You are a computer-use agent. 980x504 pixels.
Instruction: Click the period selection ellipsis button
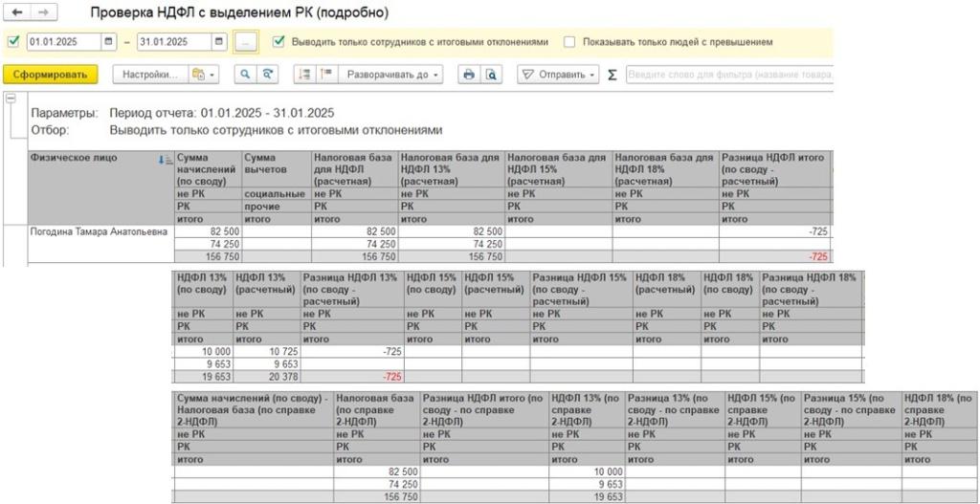click(246, 42)
